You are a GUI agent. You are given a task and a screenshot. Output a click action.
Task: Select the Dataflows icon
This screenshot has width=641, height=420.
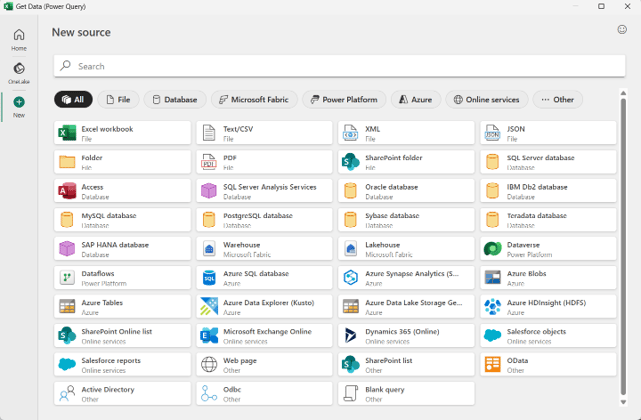point(67,278)
